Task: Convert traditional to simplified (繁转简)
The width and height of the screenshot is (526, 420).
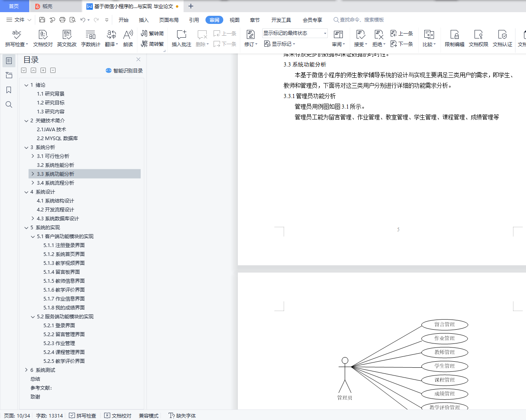Action: [x=152, y=33]
